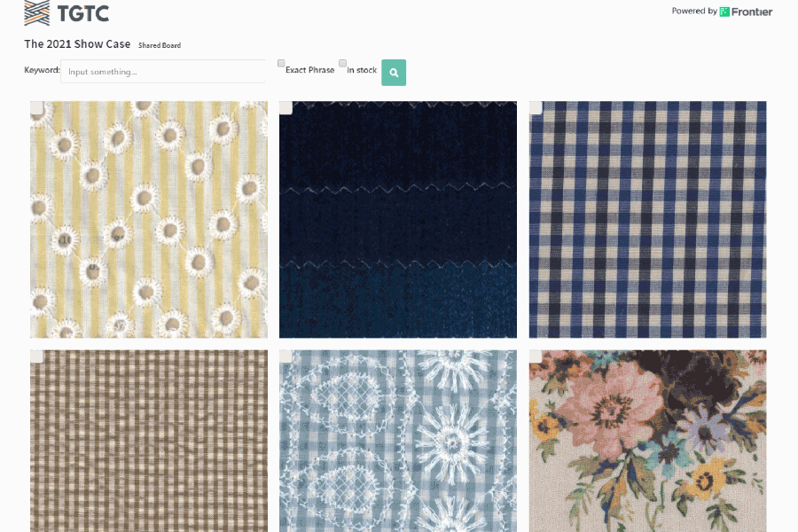Click the 'Powered by' text
798x532 pixels.
pos(694,12)
